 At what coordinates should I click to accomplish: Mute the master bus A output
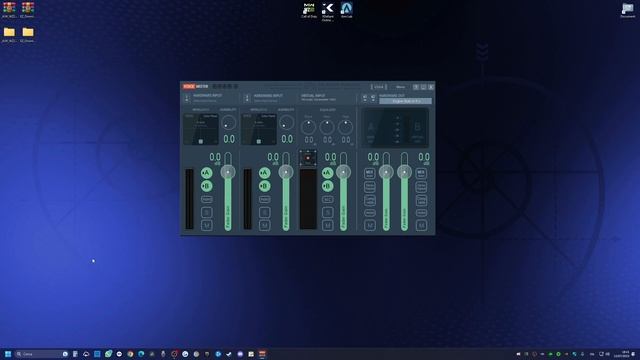tap(370, 225)
